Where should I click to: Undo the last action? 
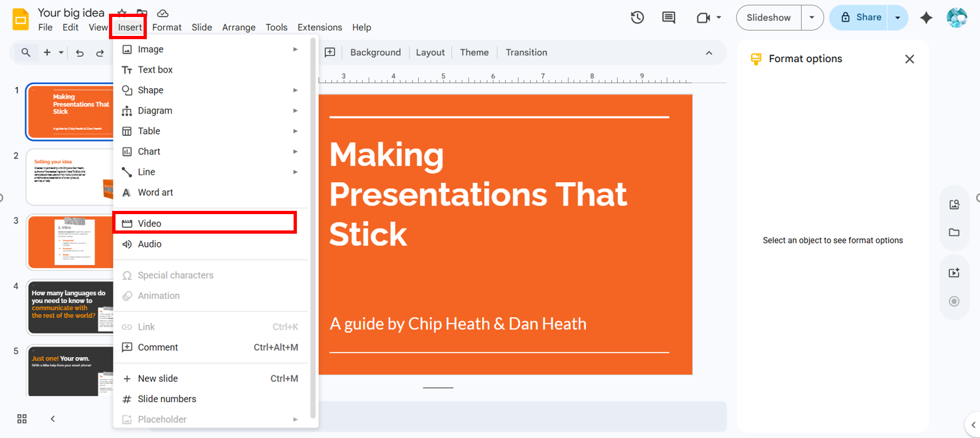pyautogui.click(x=79, y=53)
